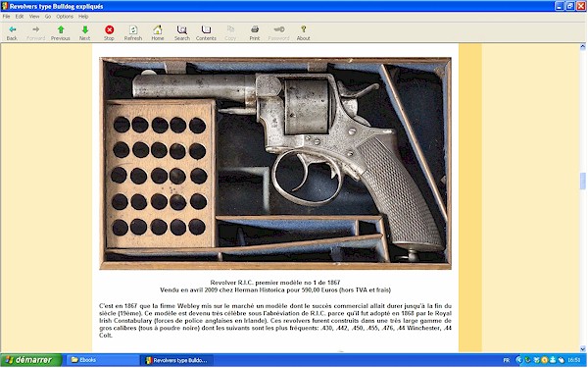This screenshot has width=588, height=368.
Task: Open the About dialog icon
Action: pos(304,32)
